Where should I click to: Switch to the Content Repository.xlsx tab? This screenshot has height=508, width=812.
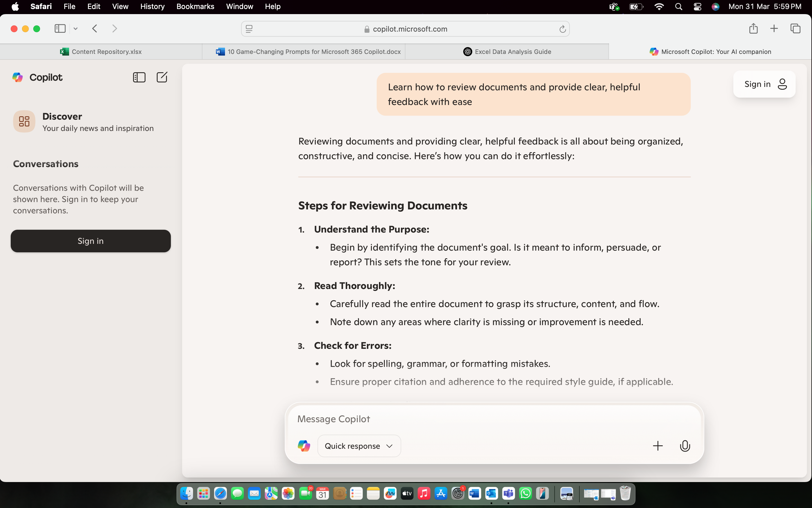pos(101,51)
